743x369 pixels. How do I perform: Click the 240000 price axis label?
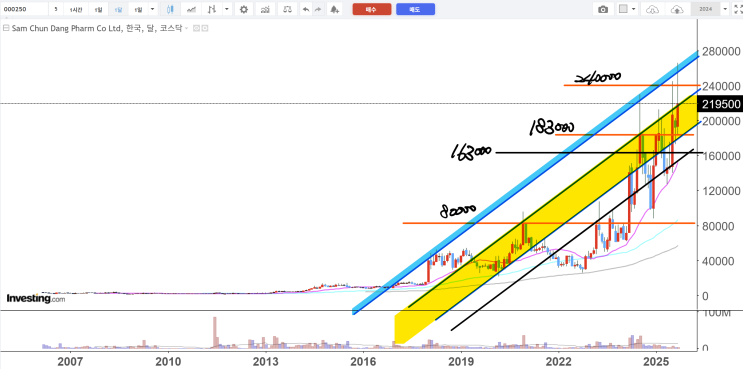[721, 86]
